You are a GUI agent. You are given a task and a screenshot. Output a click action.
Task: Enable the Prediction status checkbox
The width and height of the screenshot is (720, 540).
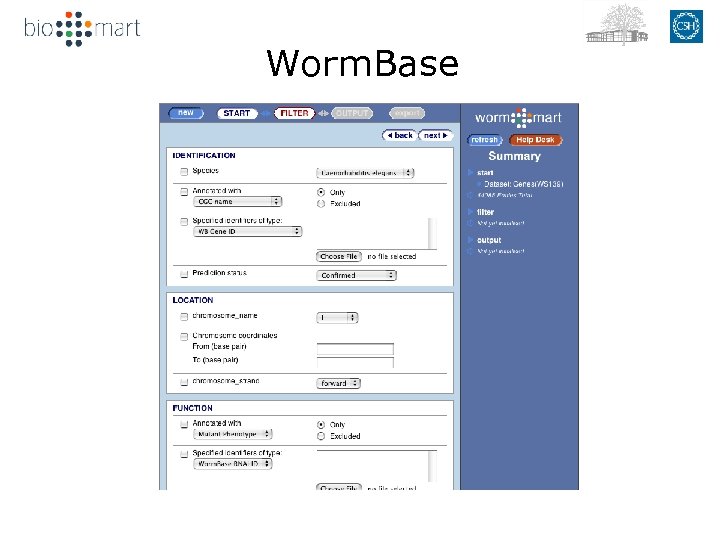(184, 274)
